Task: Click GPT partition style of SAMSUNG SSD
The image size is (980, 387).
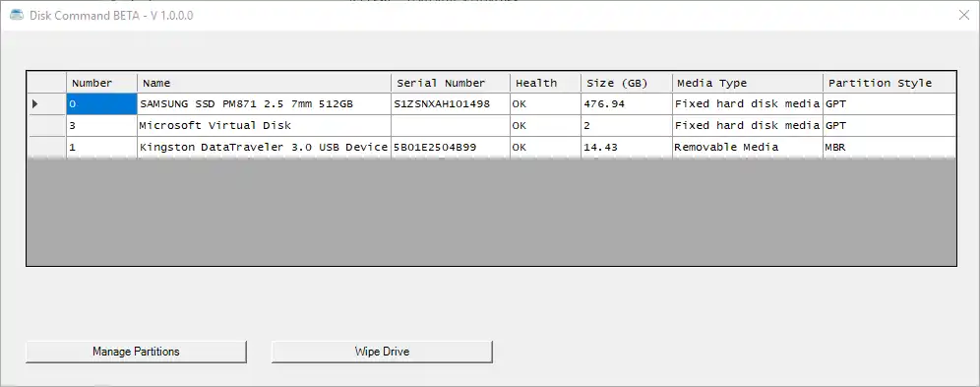Action: (x=889, y=103)
